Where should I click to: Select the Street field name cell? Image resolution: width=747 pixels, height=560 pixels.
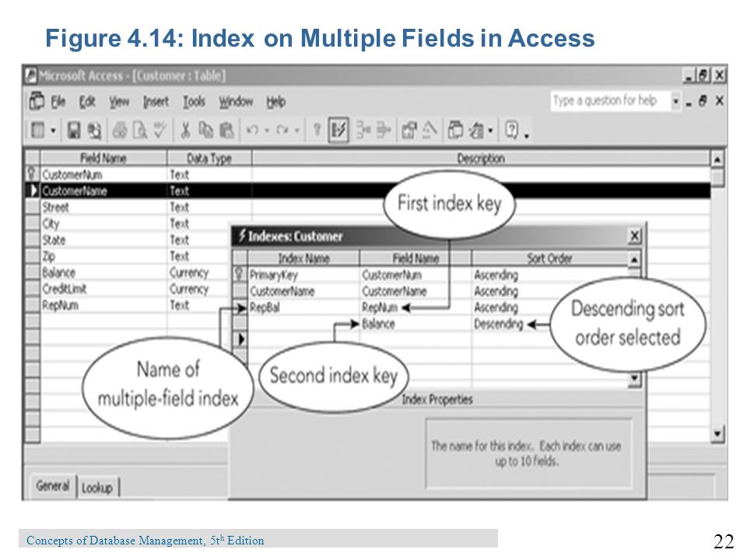pos(103,207)
